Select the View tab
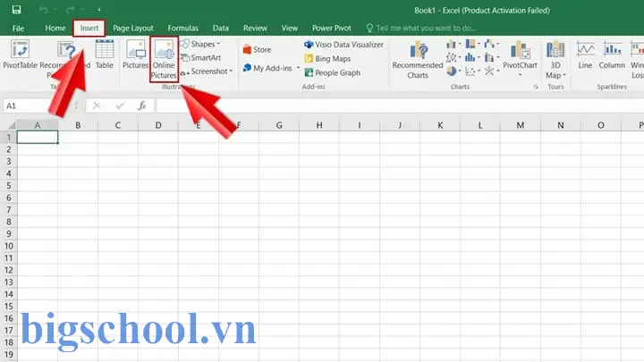 click(x=290, y=29)
